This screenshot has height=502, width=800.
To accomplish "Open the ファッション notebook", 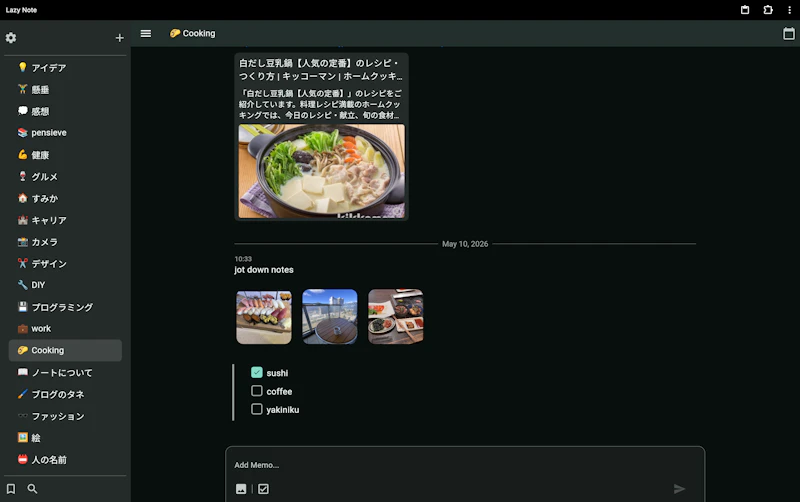I will (x=65, y=416).
